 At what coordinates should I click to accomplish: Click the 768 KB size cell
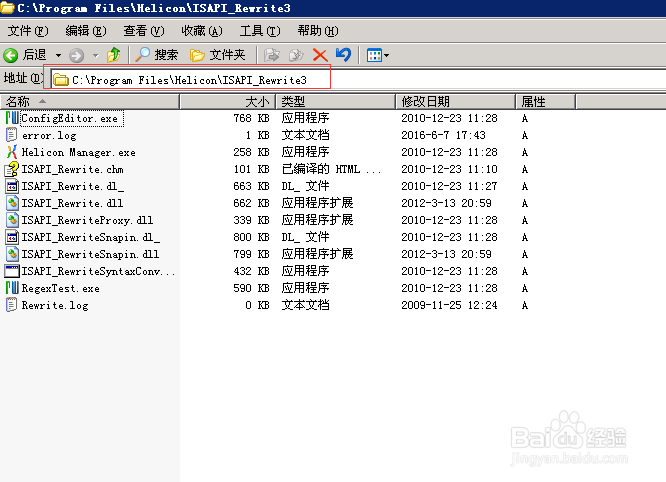(x=251, y=118)
